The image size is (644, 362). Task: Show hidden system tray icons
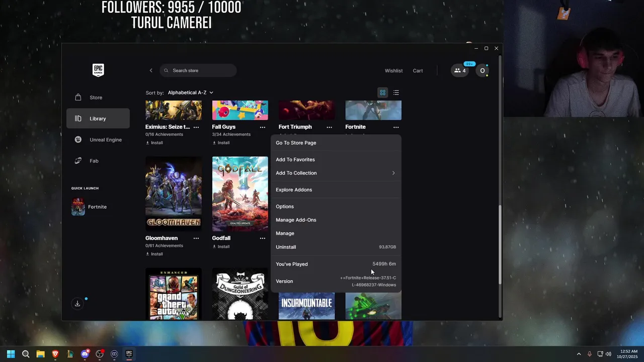(579, 354)
